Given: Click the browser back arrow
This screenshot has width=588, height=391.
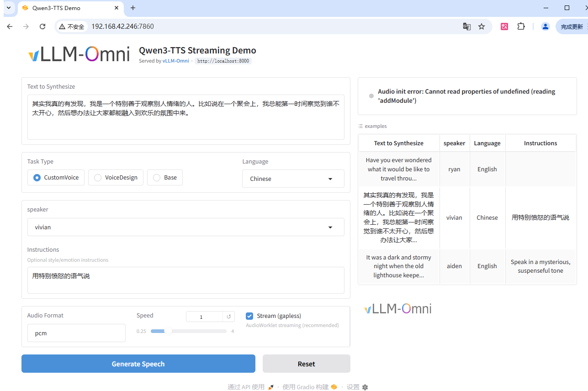Looking at the screenshot, I should 10,26.
